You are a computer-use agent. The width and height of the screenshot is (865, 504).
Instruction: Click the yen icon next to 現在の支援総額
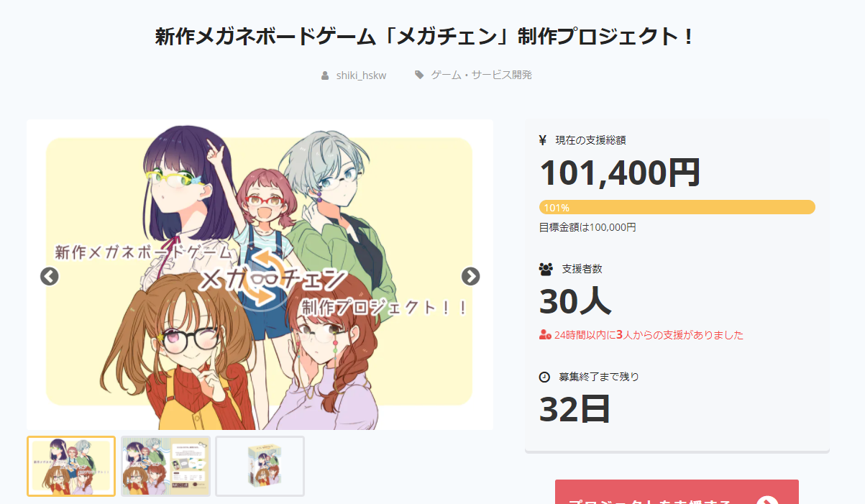click(x=543, y=140)
